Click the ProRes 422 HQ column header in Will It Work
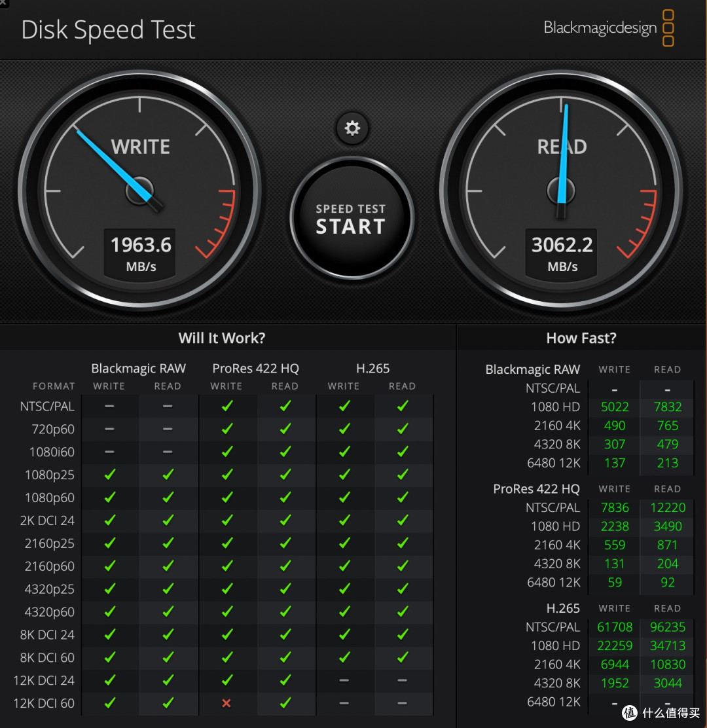 256,369
